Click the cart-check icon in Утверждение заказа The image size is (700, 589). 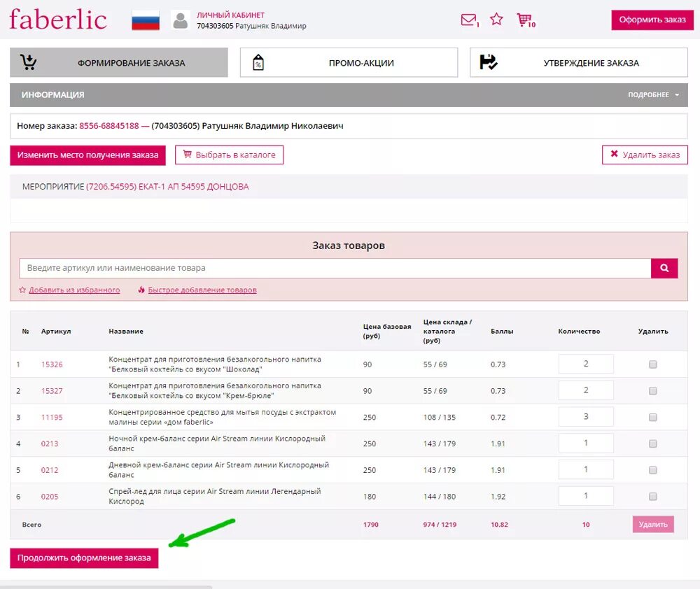point(489,62)
